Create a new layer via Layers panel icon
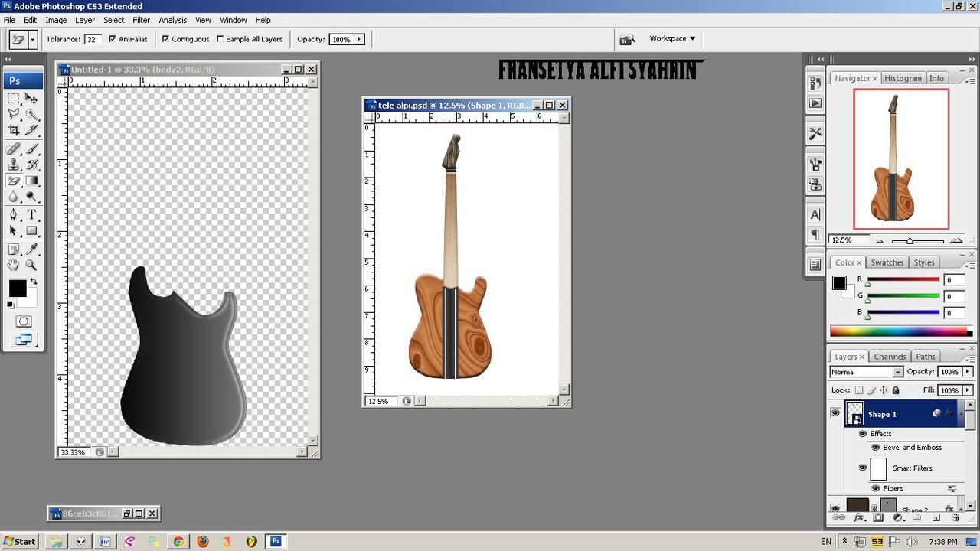Viewport: 980px width, 551px height. [936, 518]
